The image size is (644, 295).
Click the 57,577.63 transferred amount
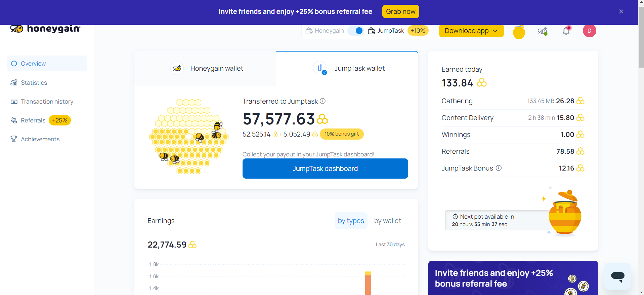click(x=279, y=119)
